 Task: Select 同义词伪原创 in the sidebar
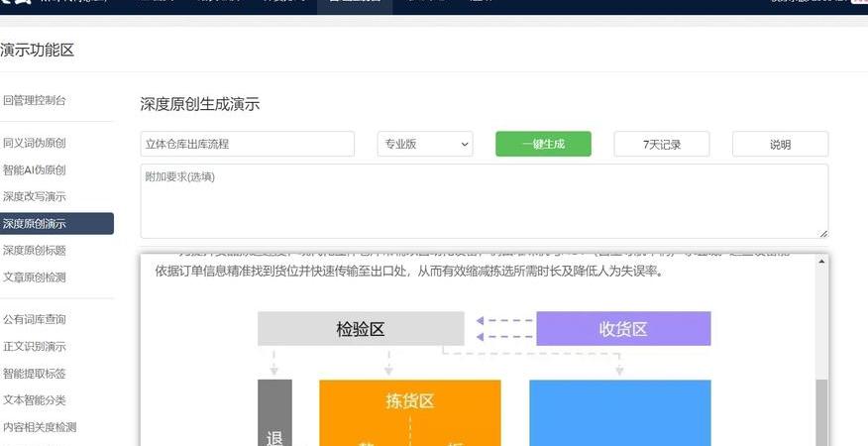(x=35, y=143)
